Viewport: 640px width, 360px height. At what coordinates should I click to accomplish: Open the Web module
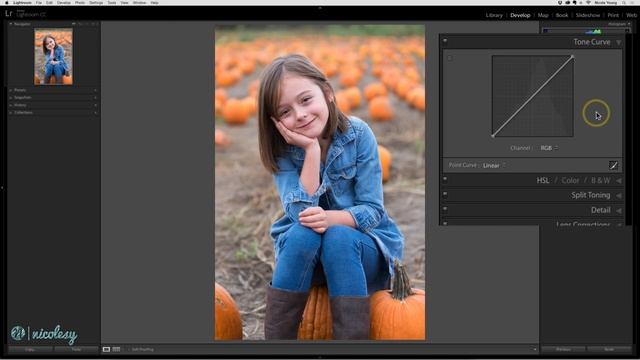[631, 15]
